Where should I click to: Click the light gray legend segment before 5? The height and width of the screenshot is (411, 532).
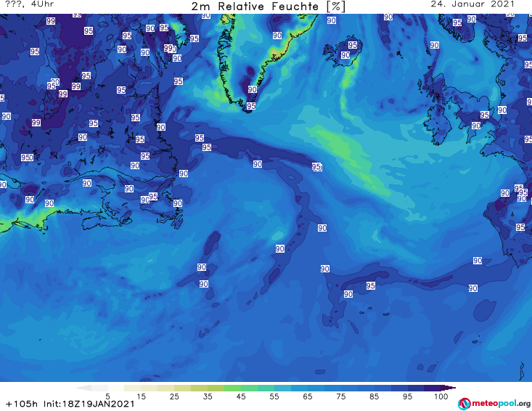pyautogui.click(x=99, y=388)
